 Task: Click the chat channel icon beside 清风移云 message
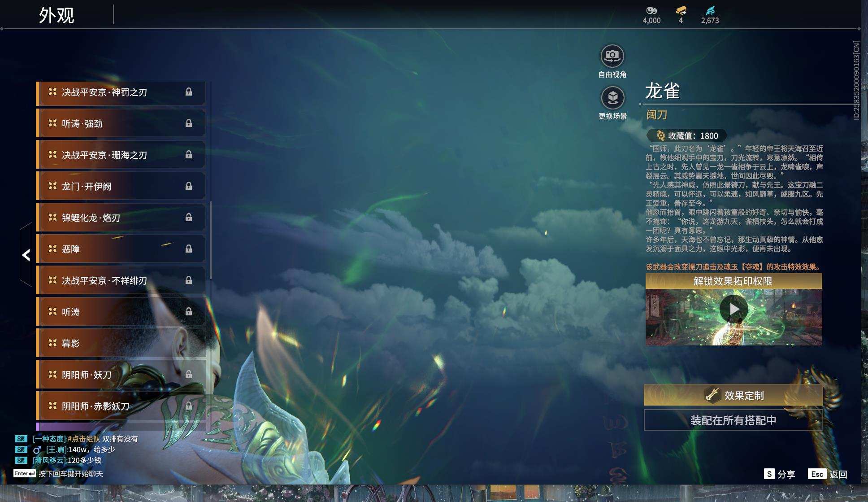(21, 460)
